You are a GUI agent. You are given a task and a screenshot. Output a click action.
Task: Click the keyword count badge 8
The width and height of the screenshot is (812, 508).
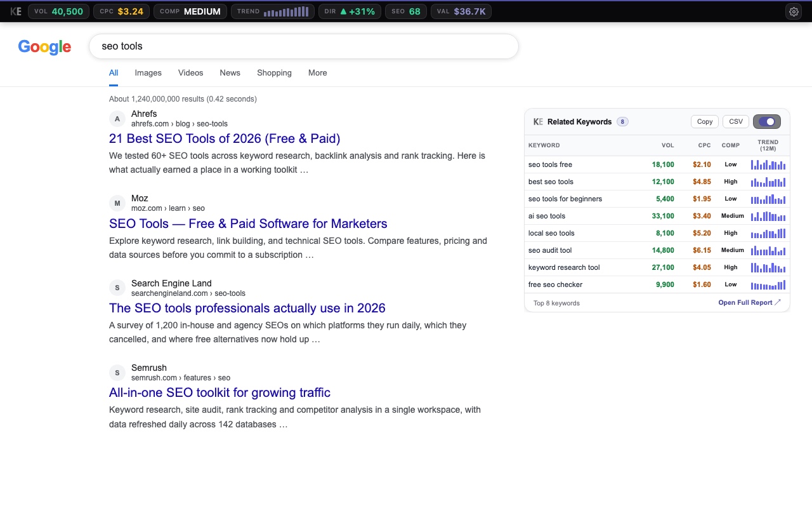[622, 122]
